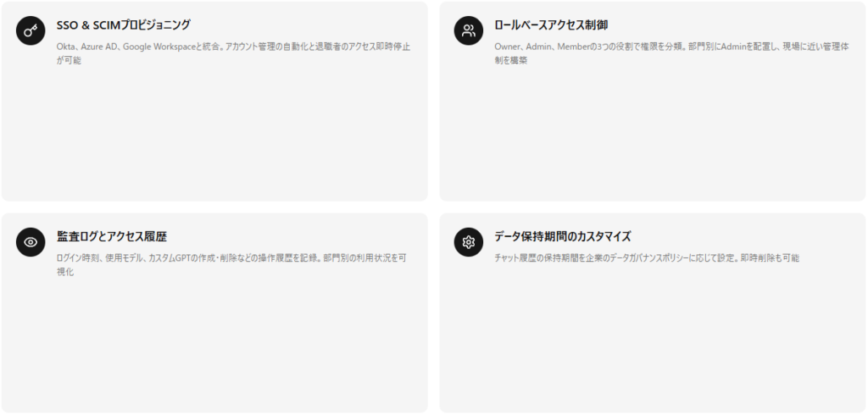Image resolution: width=868 pixels, height=415 pixels.
Task: Click the key icon for SSO & SCIM
Action: point(31,31)
